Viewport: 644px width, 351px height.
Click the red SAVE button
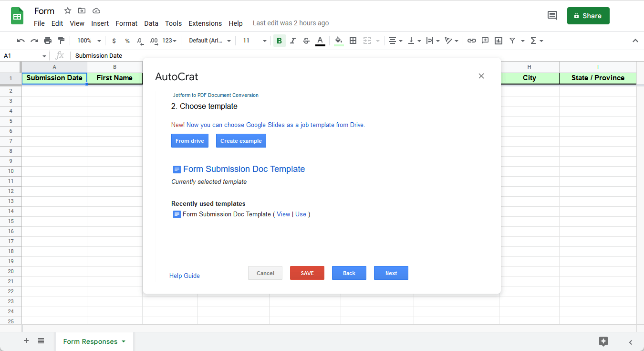[x=307, y=273]
